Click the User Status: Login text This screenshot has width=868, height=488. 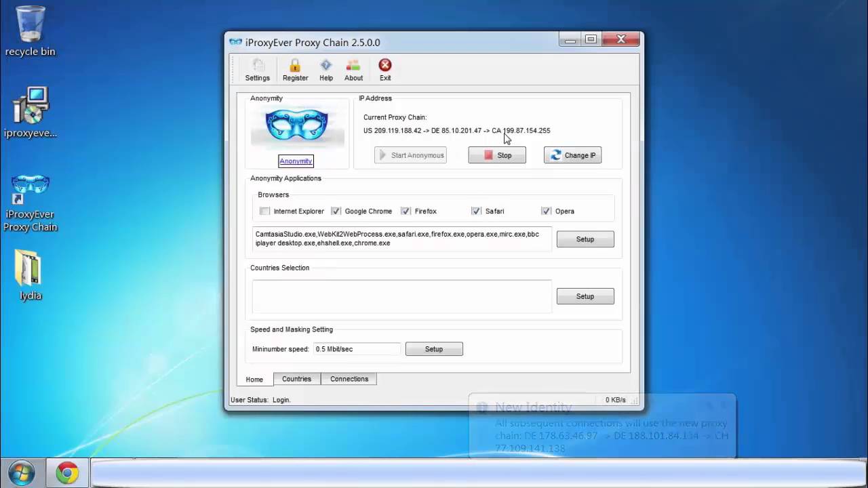point(260,400)
